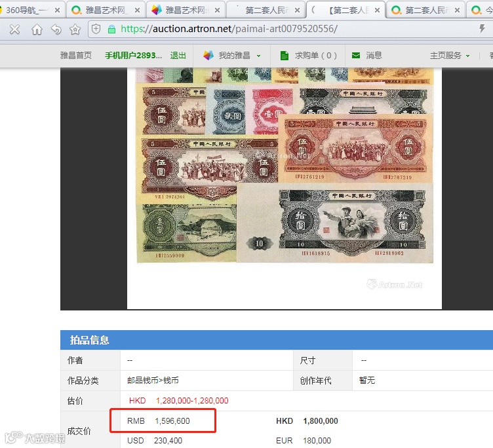Go to browser home page icon
This screenshot has width=493, height=448.
click(37, 29)
